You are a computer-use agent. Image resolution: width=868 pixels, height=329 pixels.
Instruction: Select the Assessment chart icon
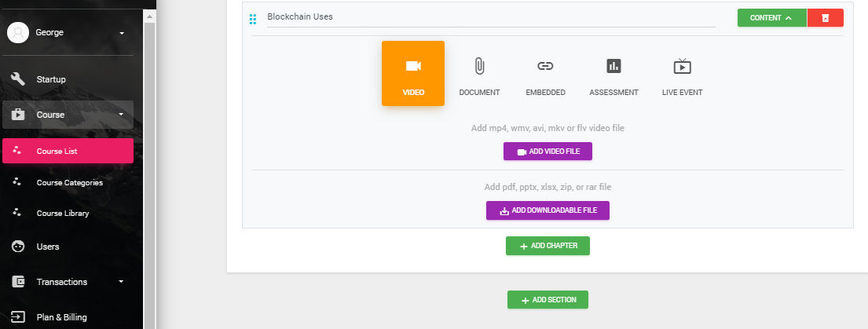(x=613, y=67)
